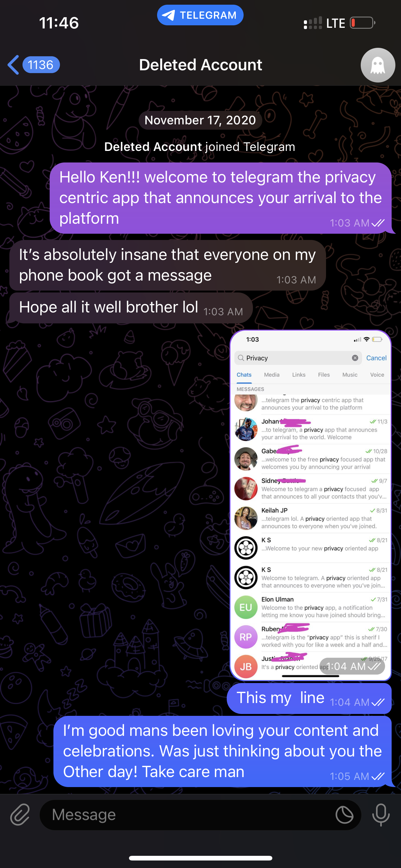401x868 pixels.
Task: Tap the Telegram return-to-app pill
Action: coord(200,15)
